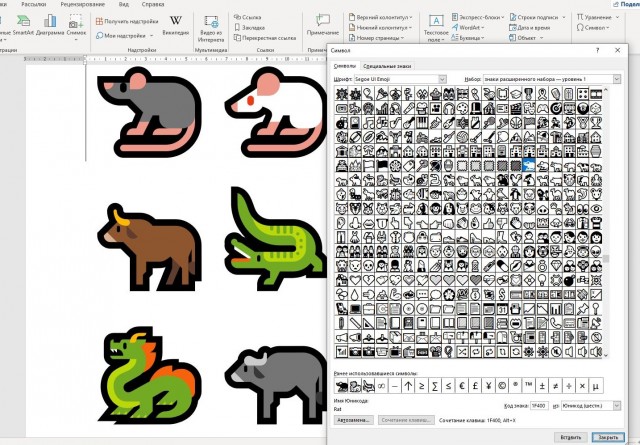Select the Символы dialog tab
The width and height of the screenshot is (640, 445).
(344, 66)
